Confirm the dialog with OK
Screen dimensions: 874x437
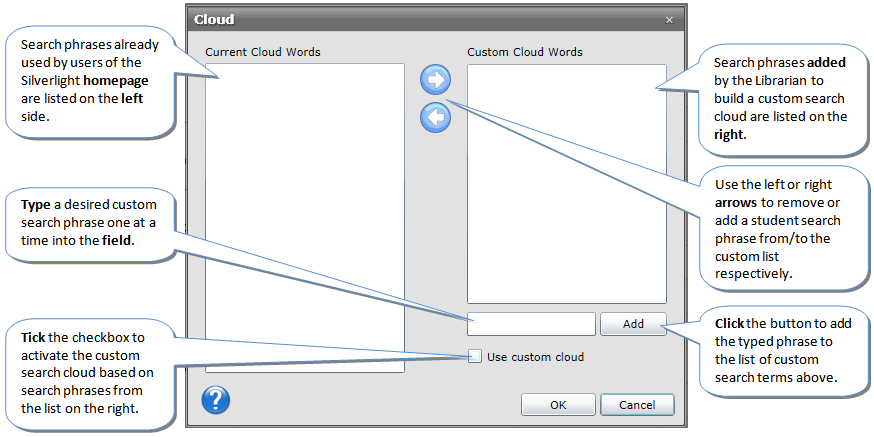click(x=558, y=405)
